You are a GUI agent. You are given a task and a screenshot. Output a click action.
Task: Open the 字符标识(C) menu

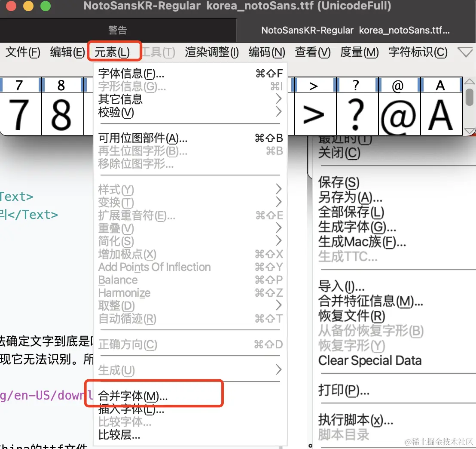pyautogui.click(x=418, y=52)
